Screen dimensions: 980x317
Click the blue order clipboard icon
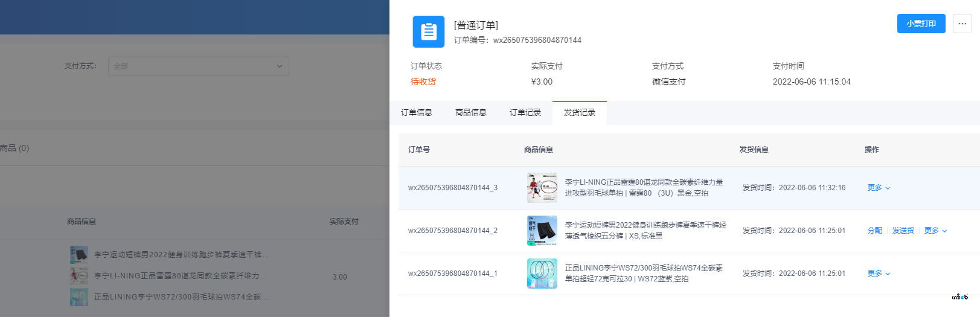click(x=429, y=31)
